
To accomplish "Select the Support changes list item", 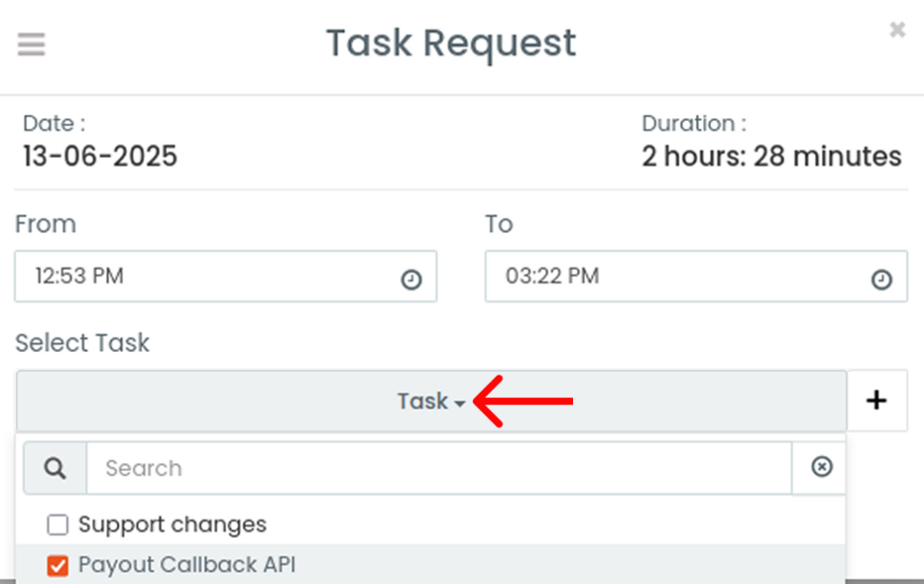I will click(x=430, y=524).
